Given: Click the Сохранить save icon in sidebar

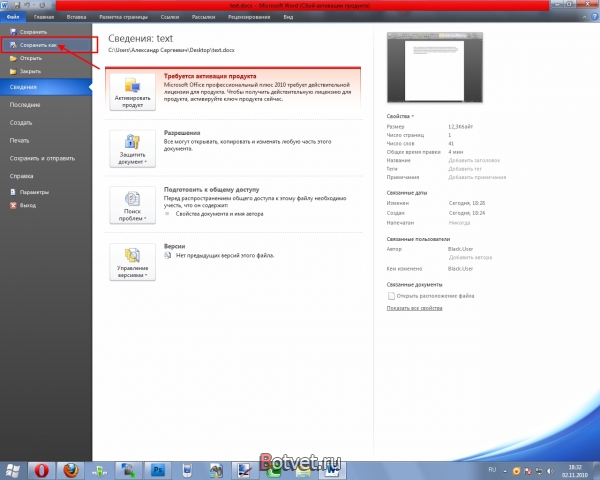Looking at the screenshot, I should pyautogui.click(x=13, y=32).
